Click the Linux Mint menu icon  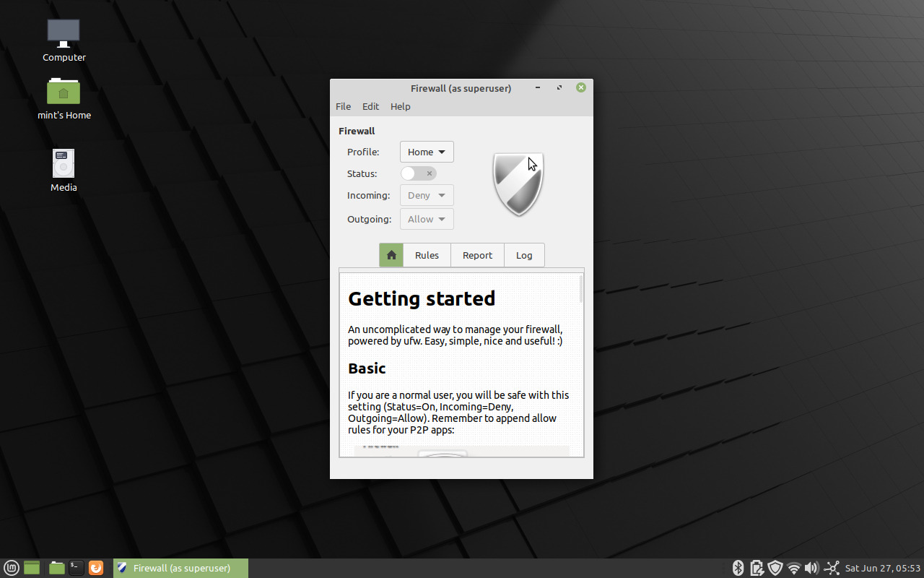point(12,568)
